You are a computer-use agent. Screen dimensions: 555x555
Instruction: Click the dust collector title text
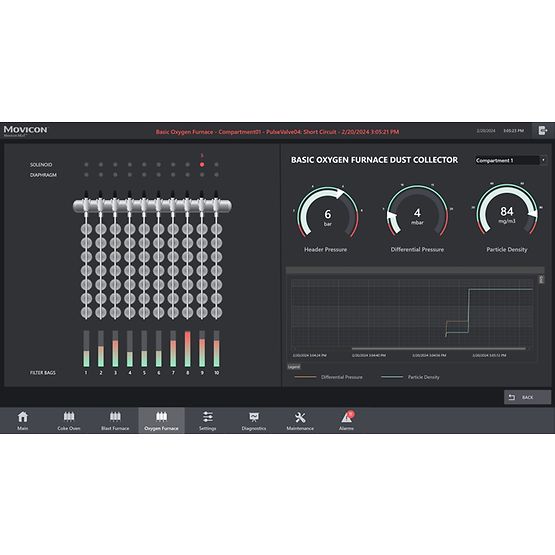[374, 160]
